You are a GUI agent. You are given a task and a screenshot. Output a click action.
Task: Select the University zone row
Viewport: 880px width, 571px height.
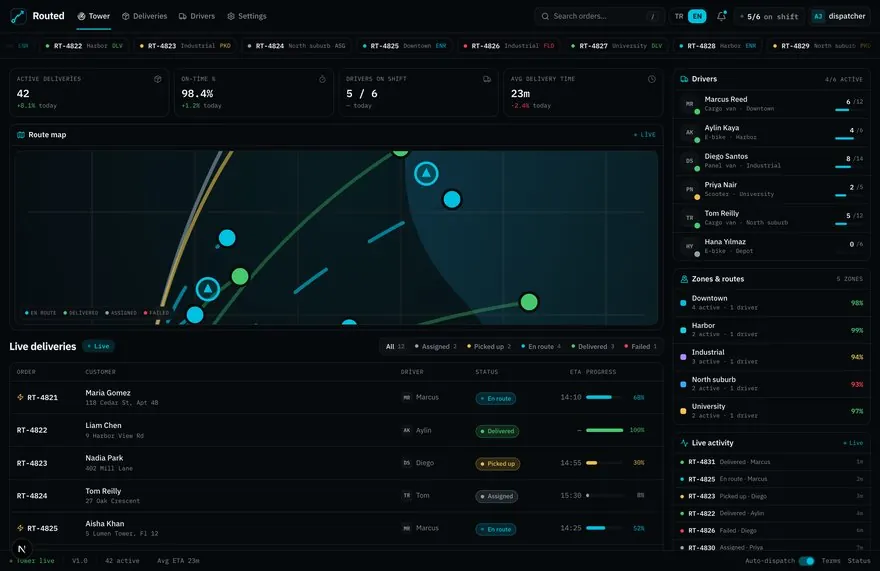[772, 411]
